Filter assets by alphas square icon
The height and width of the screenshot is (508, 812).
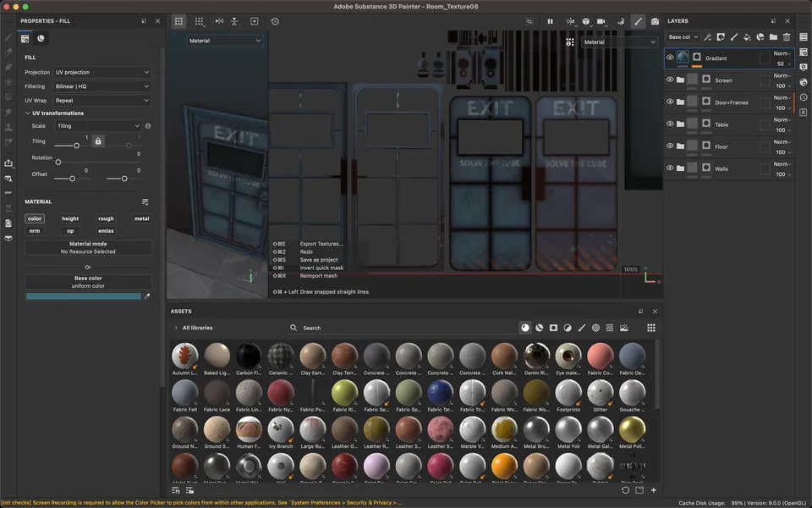[553, 328]
